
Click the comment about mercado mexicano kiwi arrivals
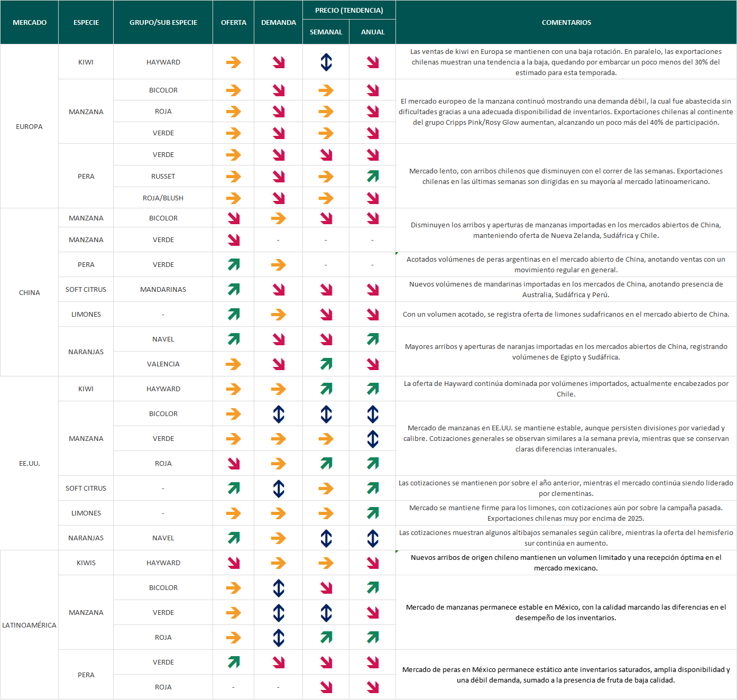[x=566, y=563]
